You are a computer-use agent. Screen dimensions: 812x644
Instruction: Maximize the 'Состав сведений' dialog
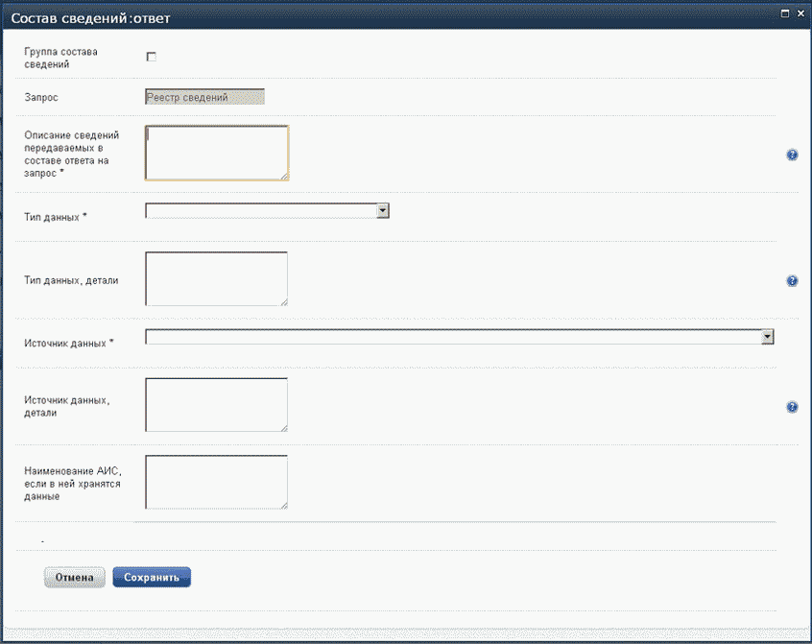coord(785,12)
